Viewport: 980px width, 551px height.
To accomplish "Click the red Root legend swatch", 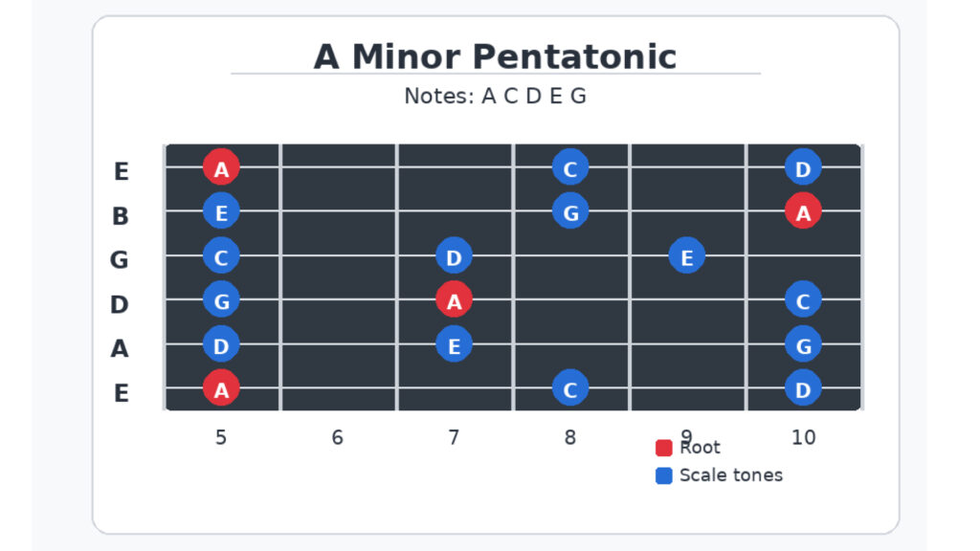I will (x=664, y=448).
